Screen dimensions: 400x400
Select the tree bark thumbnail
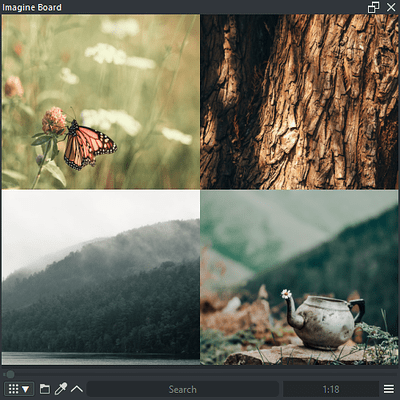299,102
